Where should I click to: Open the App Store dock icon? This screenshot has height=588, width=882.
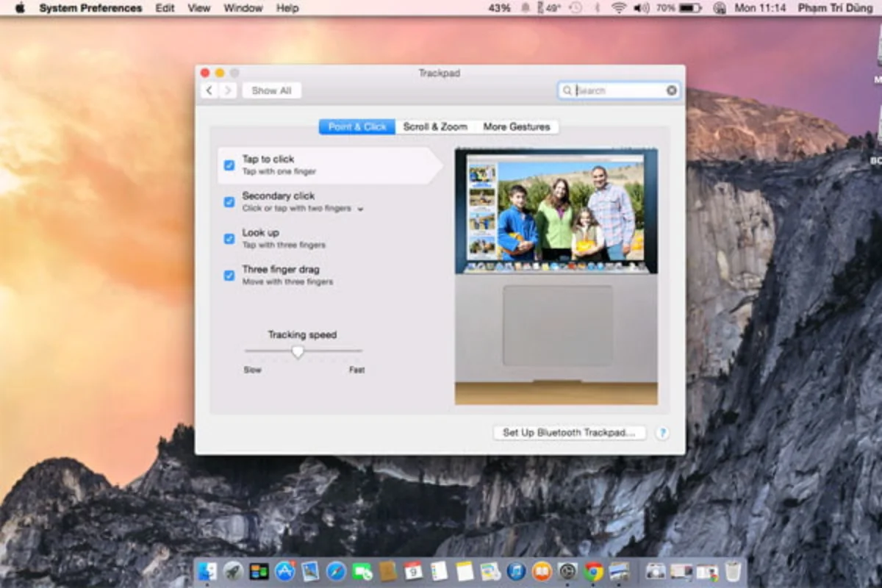pos(284,571)
